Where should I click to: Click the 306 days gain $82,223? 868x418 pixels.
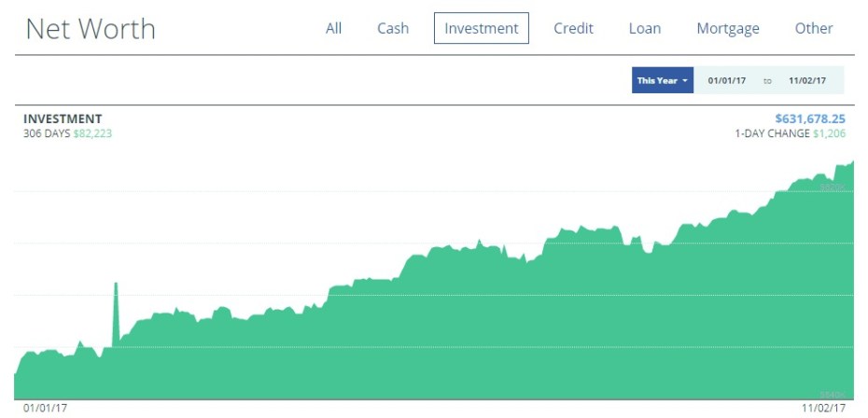pyautogui.click(x=92, y=133)
